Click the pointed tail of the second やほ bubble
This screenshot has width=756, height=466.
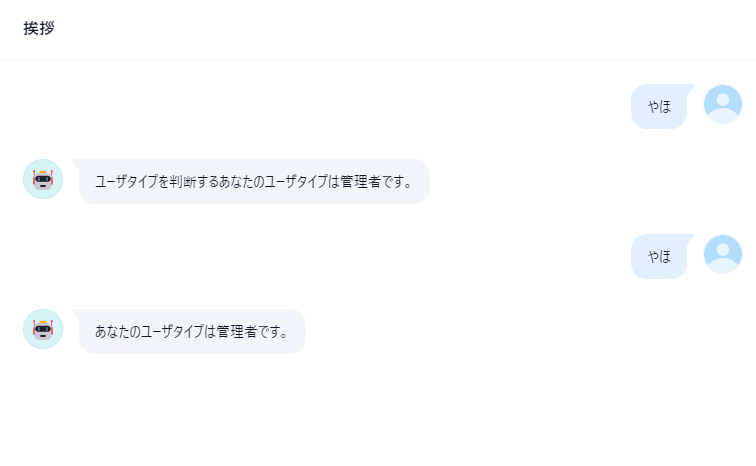tap(689, 238)
